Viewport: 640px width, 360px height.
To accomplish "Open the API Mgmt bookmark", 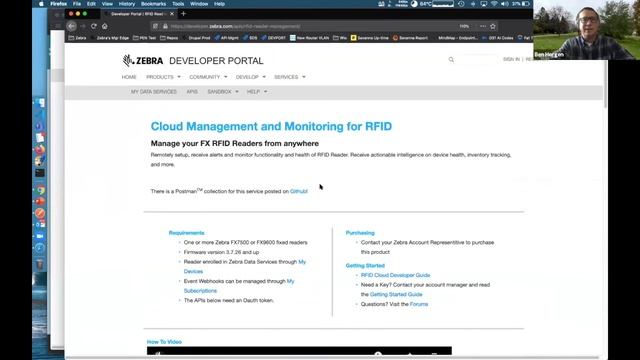I will (227, 38).
